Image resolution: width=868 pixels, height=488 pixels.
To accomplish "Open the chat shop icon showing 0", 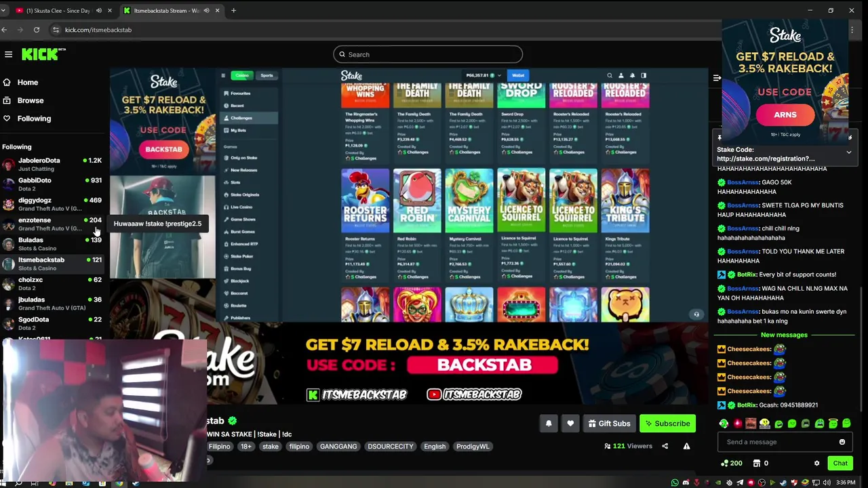I will coord(760,464).
